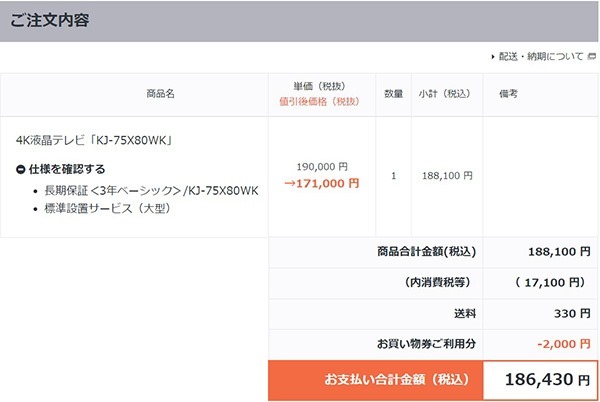Click the 商品名 column header
This screenshot has height=402, width=600.
pyautogui.click(x=160, y=93)
